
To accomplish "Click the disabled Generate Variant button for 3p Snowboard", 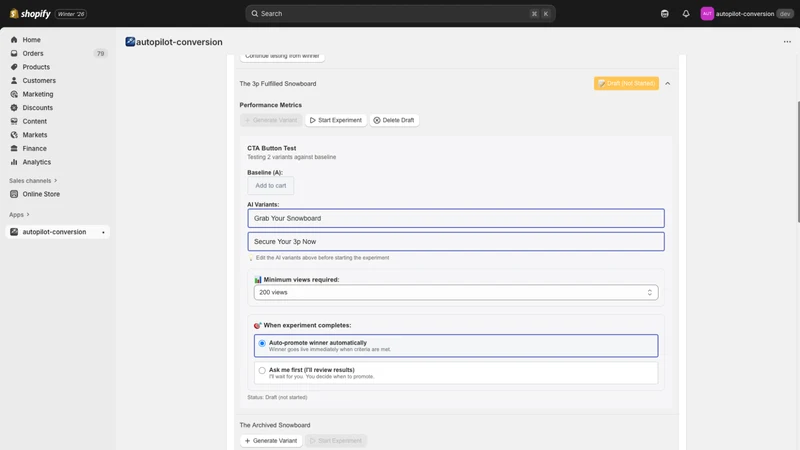I will [x=271, y=120].
